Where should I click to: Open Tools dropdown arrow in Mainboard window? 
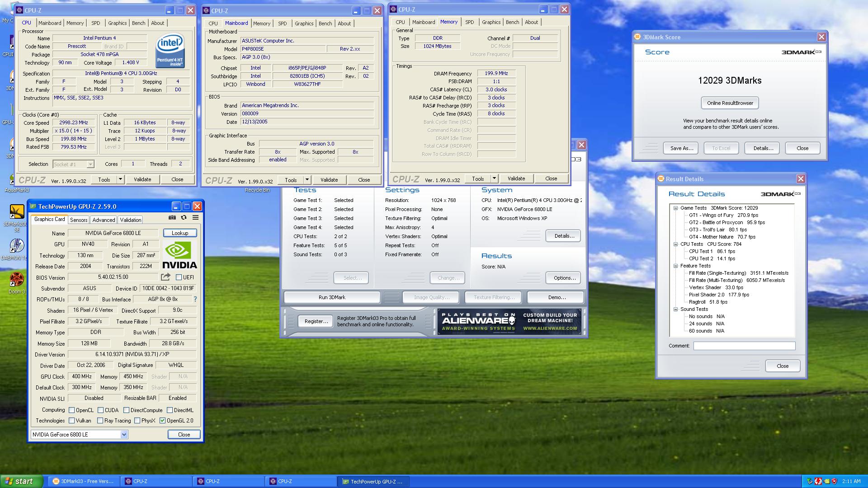tap(307, 179)
